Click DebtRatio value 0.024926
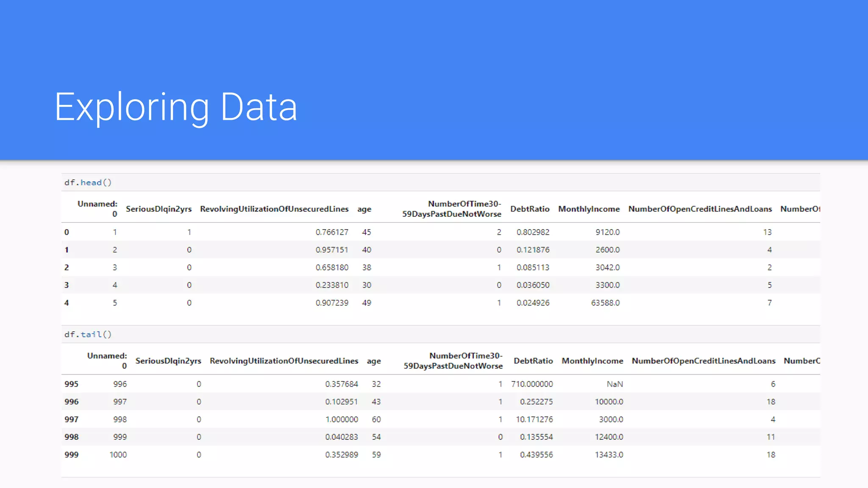This screenshot has width=868, height=488. 533,303
